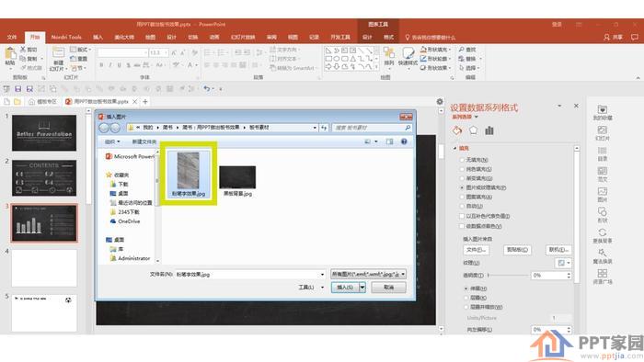Click the 图片 icon in right sidebar
The width and height of the screenshot is (644, 362).
click(x=603, y=191)
